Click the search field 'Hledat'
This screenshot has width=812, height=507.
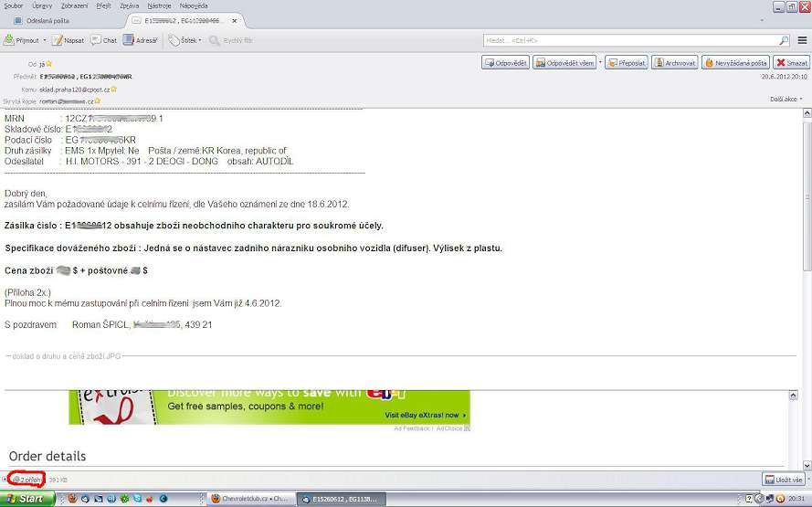tap(630, 40)
